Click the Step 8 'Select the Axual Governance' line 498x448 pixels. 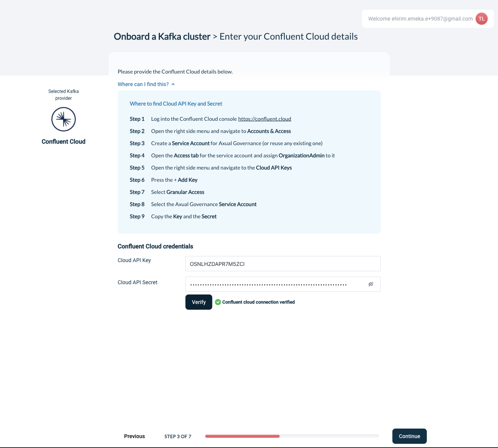[204, 204]
